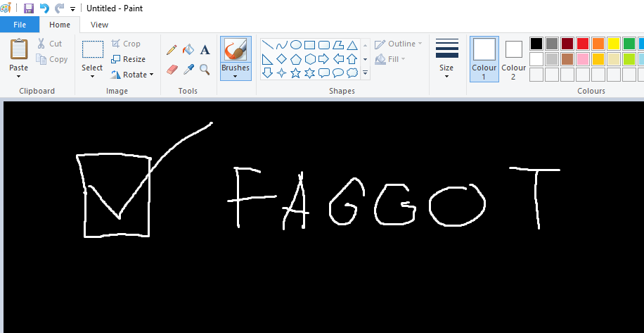Viewport: 644px width, 333px height.
Task: Select the Oval callout shape
Action: pos(338,73)
